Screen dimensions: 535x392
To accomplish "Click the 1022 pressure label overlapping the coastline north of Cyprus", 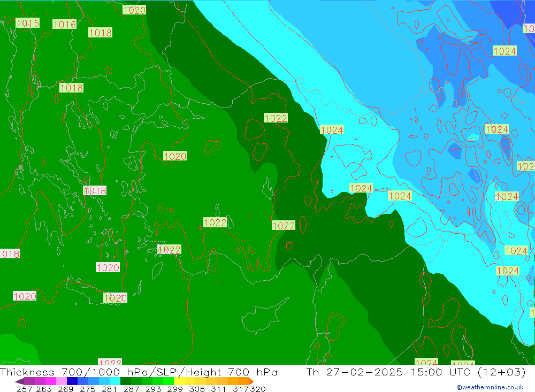I will (x=169, y=250).
